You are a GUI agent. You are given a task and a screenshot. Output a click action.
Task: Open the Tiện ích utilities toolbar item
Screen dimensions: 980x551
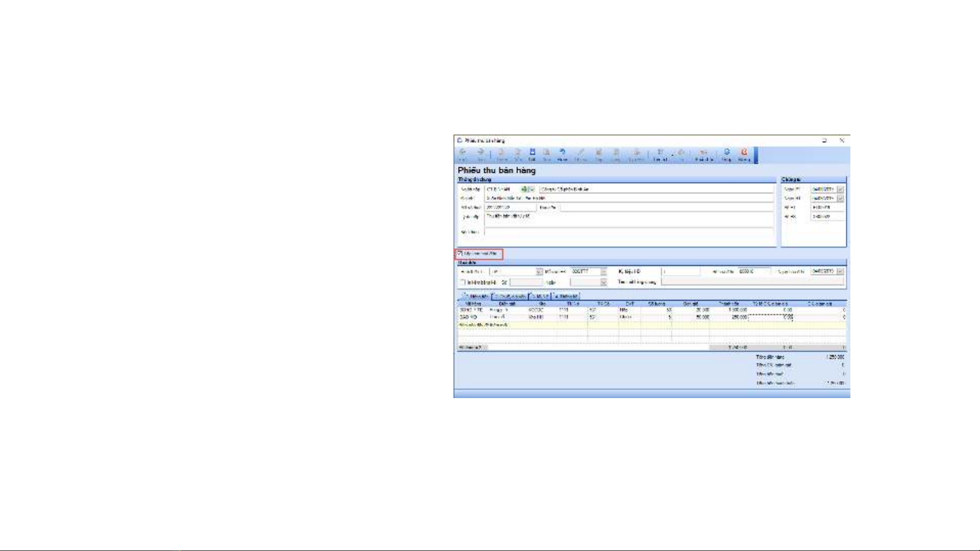pyautogui.click(x=660, y=154)
